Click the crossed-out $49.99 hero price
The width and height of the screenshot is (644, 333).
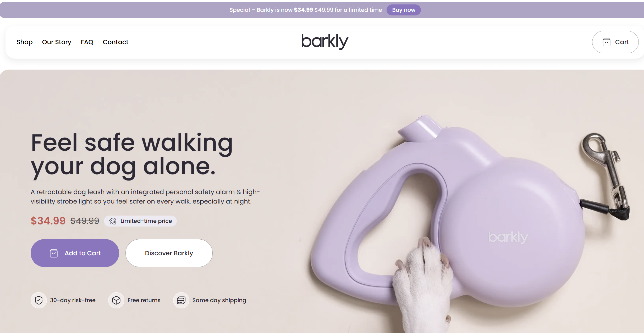pos(85,221)
